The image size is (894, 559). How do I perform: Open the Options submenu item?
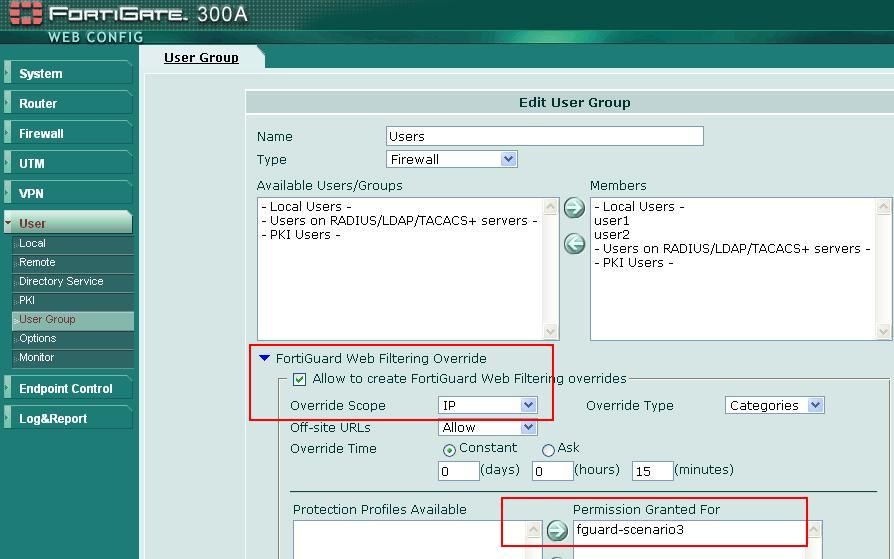pyautogui.click(x=73, y=338)
